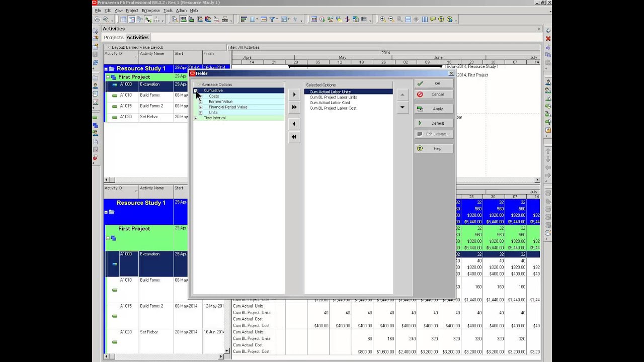Remove selected field with the single left arrow
644x362 pixels.
coord(294,124)
